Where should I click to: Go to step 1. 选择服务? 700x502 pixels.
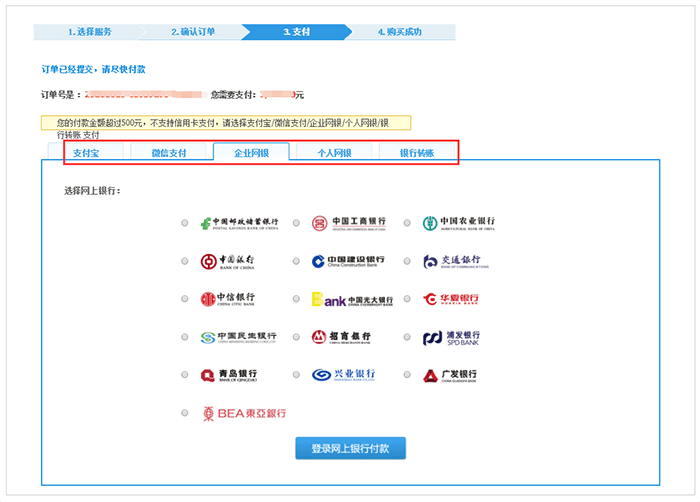tap(90, 32)
